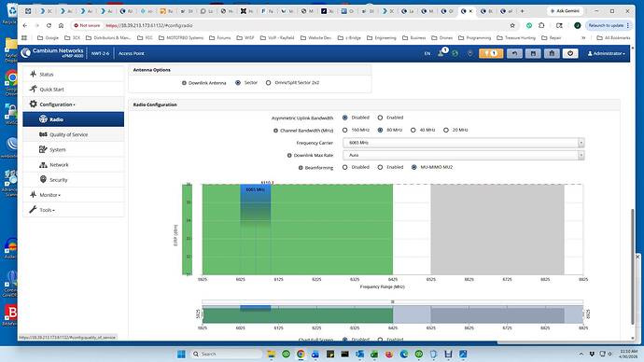
Task: Click the Channel Bandwidth info icon
Action: tap(275, 131)
